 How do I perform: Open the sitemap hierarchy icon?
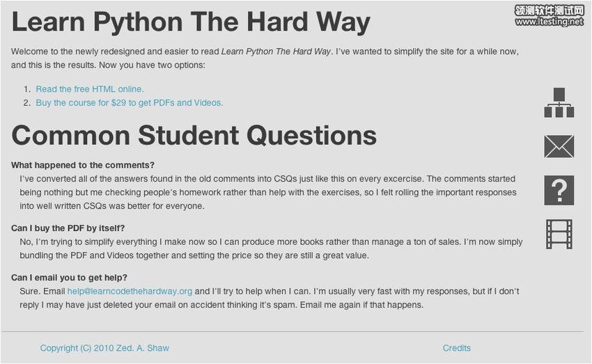click(x=559, y=103)
